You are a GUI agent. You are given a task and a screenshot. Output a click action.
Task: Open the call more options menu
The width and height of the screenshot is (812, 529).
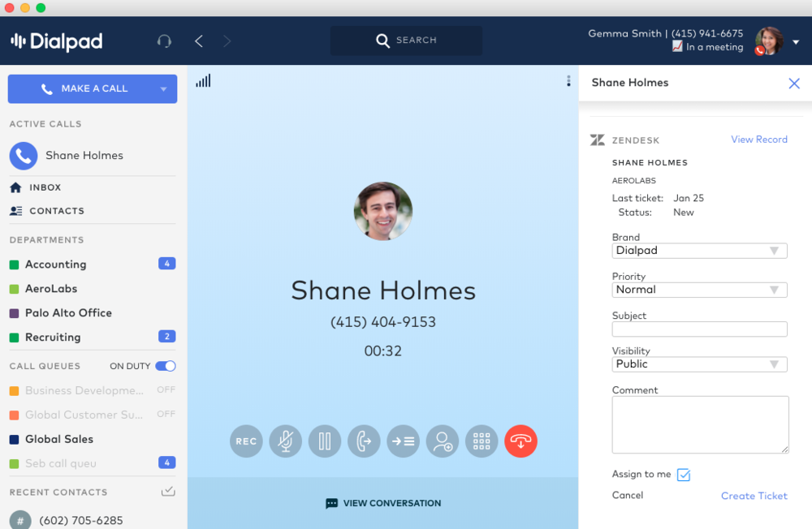pos(568,81)
